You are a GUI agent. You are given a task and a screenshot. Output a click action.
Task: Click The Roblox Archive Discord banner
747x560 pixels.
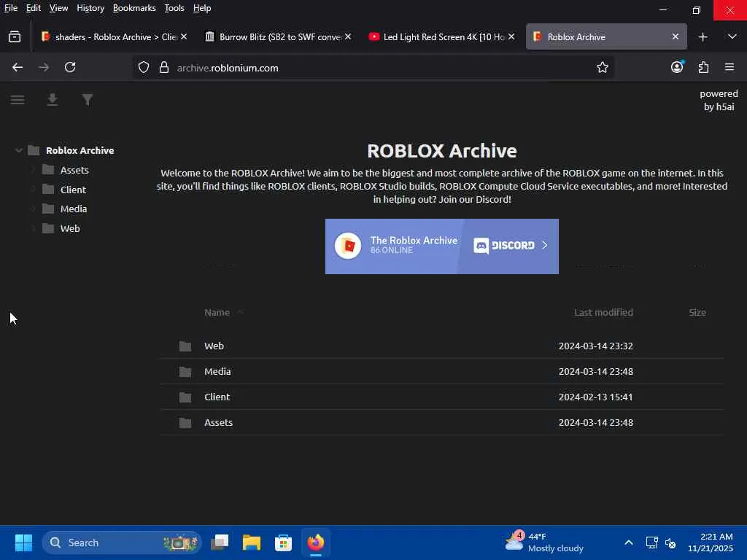coord(441,246)
